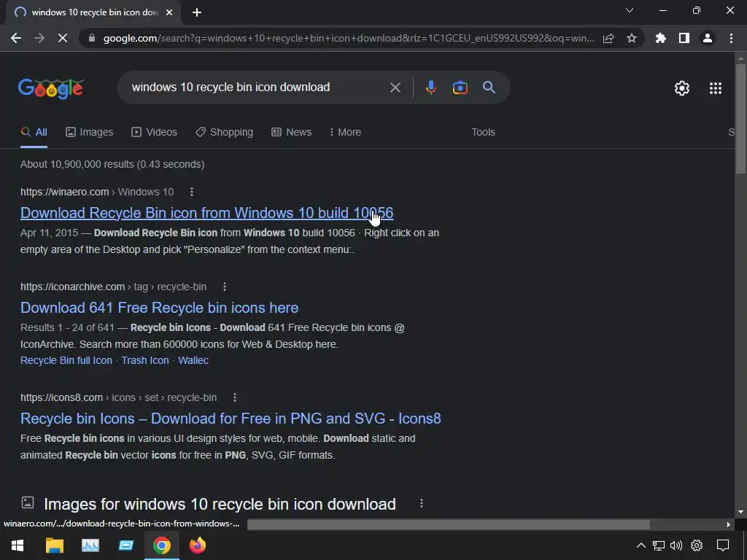This screenshot has height=560, width=747.
Task: Open Firefox from the taskbar
Action: 197,545
